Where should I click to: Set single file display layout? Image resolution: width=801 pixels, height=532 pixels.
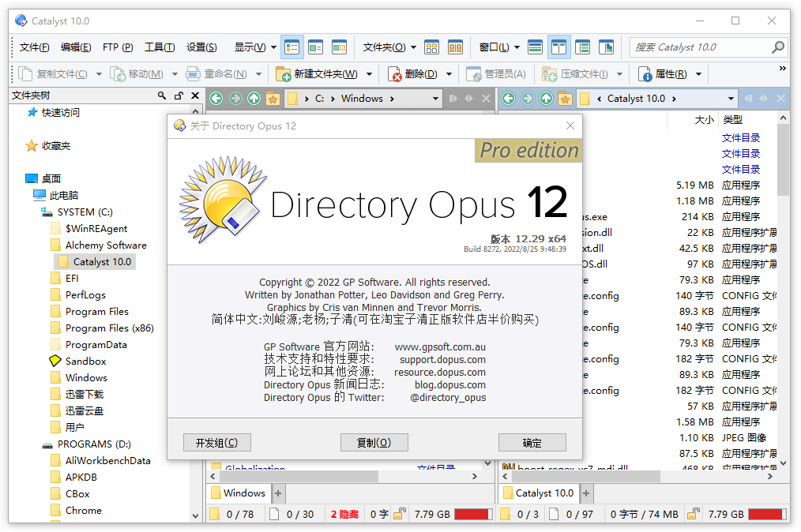[x=535, y=47]
